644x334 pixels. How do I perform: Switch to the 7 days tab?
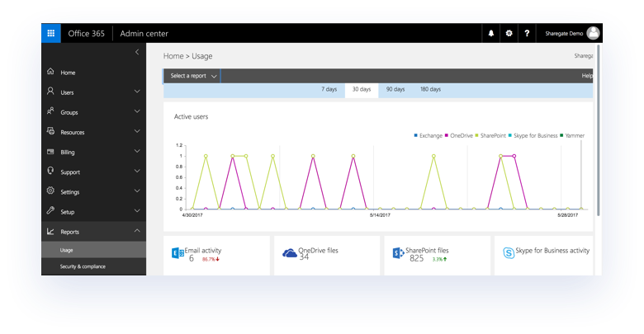click(x=329, y=89)
